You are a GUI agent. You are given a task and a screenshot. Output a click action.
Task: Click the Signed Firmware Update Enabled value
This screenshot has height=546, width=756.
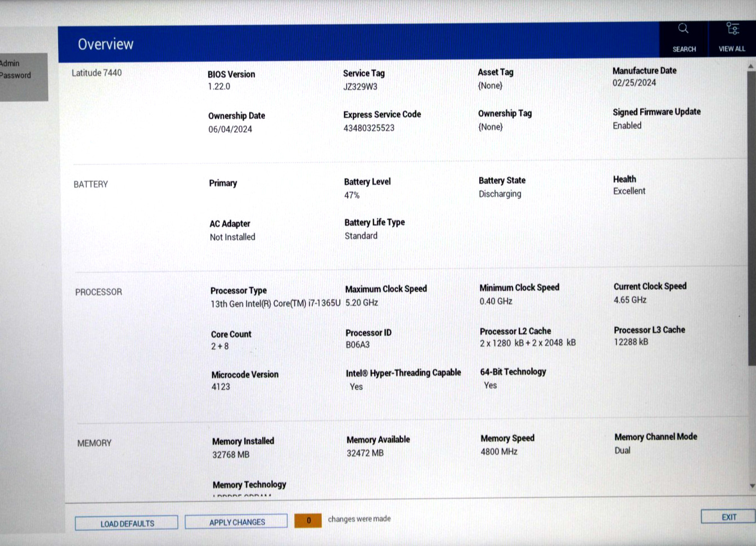pos(627,126)
